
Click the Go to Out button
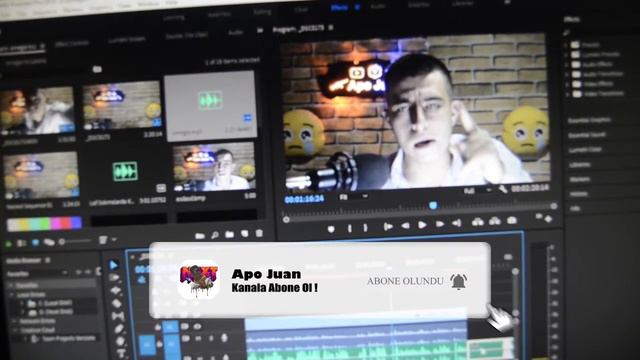pyautogui.click(x=457, y=223)
